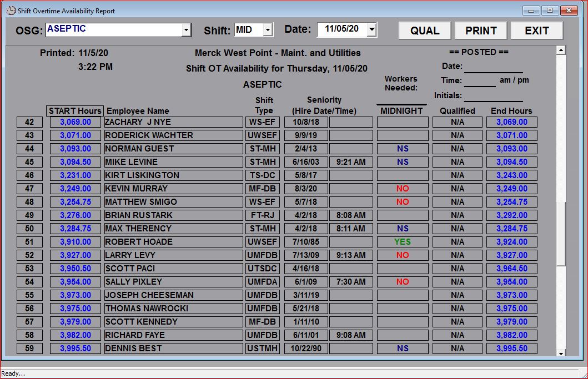
Task: Click the scrollbar up arrow
Action: [561, 50]
